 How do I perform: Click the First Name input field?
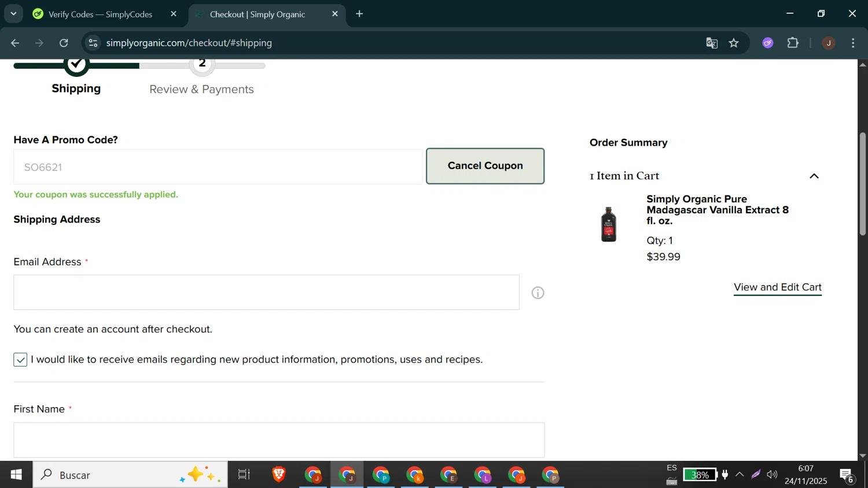(279, 440)
